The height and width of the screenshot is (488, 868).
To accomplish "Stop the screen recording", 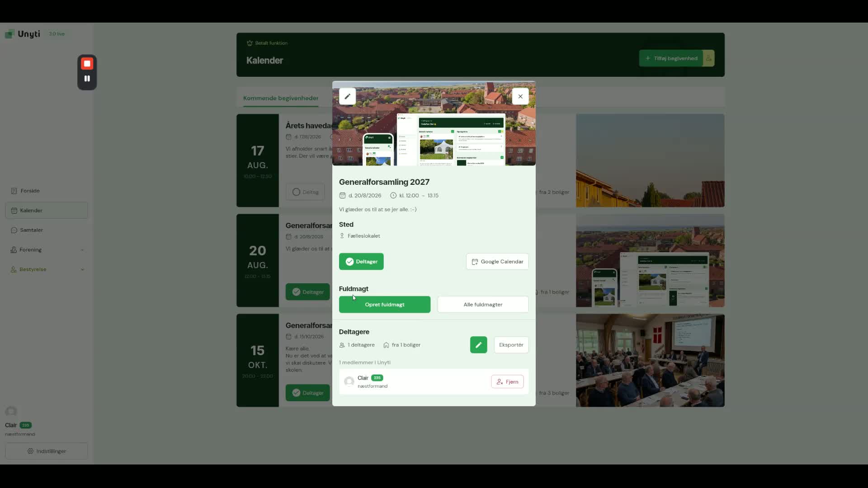I will click(87, 64).
